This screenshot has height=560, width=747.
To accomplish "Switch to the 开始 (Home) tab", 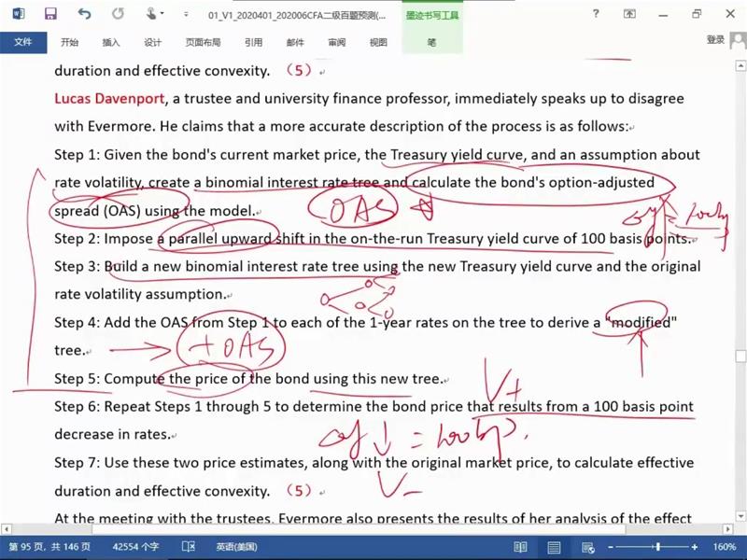I will pyautogui.click(x=69, y=42).
